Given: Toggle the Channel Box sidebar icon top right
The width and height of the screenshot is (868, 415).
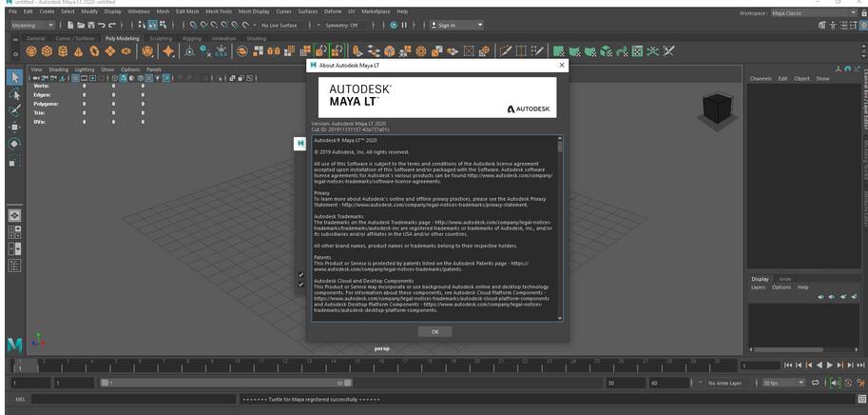Looking at the screenshot, I should pos(864,25).
